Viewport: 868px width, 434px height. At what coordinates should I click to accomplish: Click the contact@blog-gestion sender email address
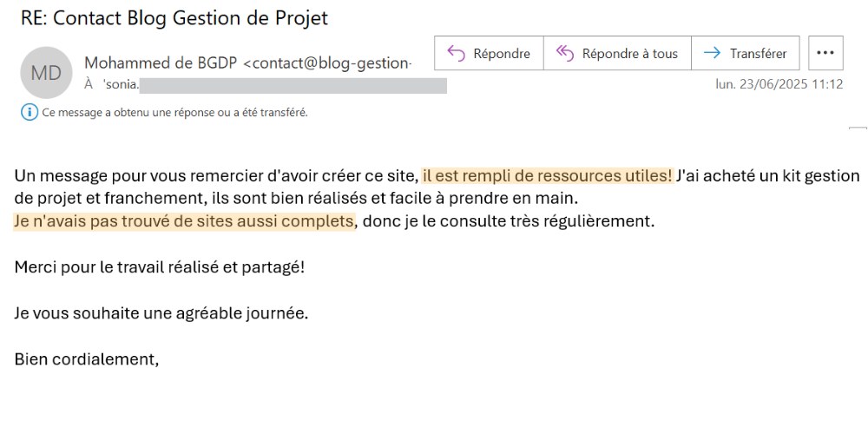[328, 63]
